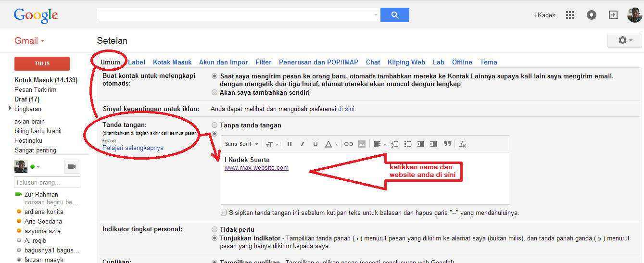Click the Google+ share icon
Screen dimensions: 644x263
click(x=613, y=15)
